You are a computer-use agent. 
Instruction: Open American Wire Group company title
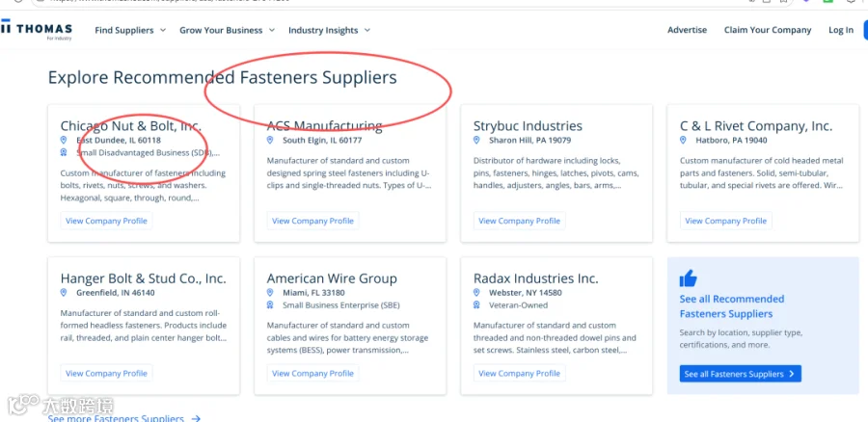pyautogui.click(x=332, y=278)
